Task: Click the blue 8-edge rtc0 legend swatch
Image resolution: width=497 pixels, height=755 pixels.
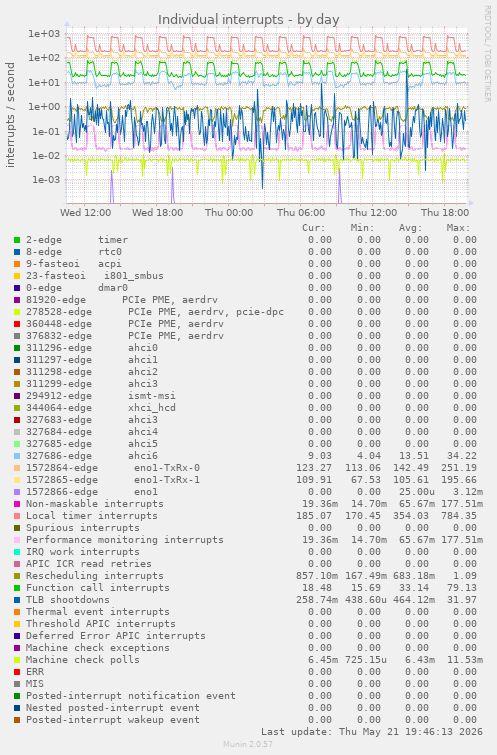Action: [x=17, y=252]
